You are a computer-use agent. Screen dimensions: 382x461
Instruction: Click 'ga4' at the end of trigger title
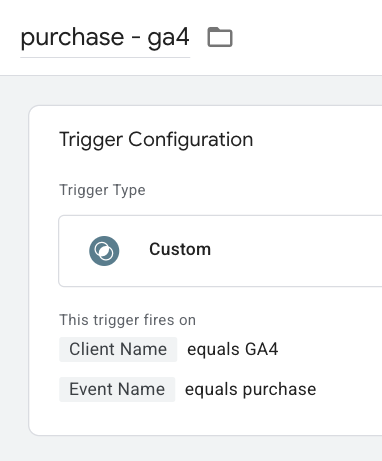tap(168, 38)
